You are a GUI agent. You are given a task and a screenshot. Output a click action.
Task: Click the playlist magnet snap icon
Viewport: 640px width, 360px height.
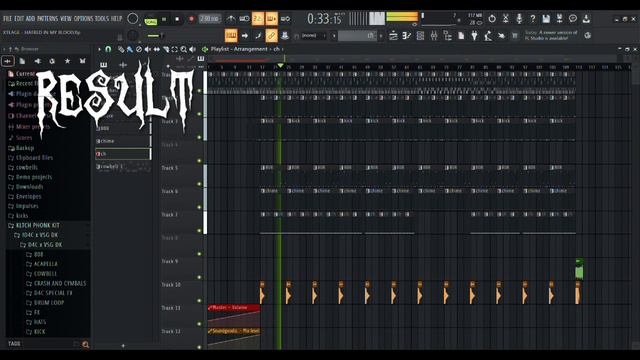[x=108, y=49]
